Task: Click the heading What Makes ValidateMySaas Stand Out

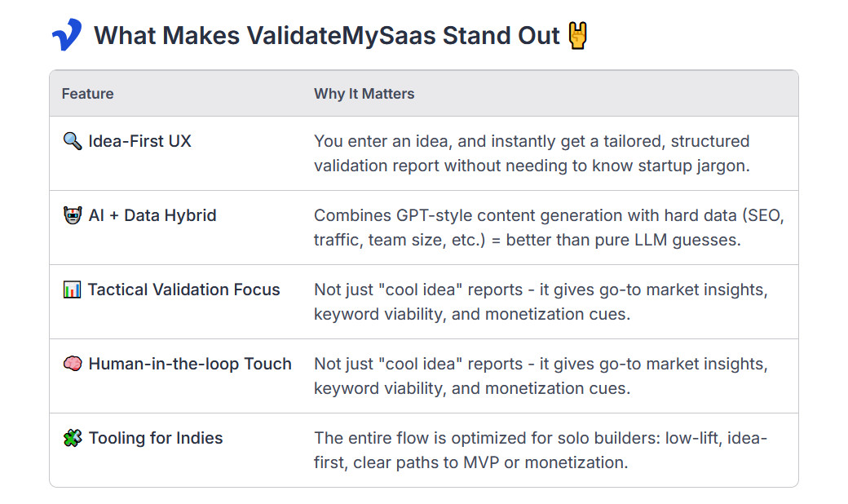Action: click(327, 36)
